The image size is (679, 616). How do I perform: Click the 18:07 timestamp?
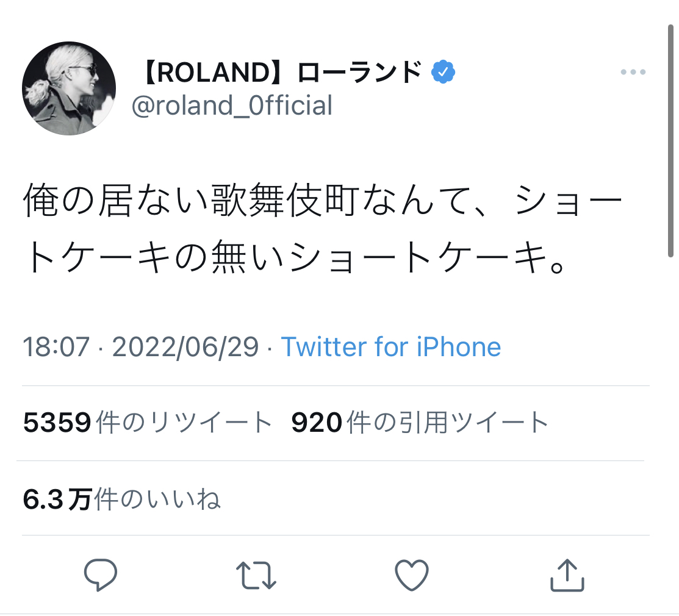[57, 347]
